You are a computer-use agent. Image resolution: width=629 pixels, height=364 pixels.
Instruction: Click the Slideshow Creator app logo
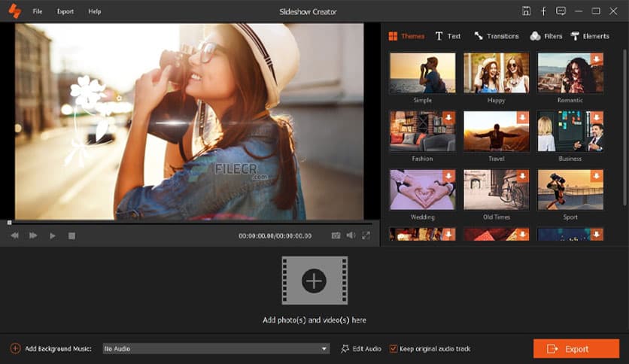[x=15, y=11]
